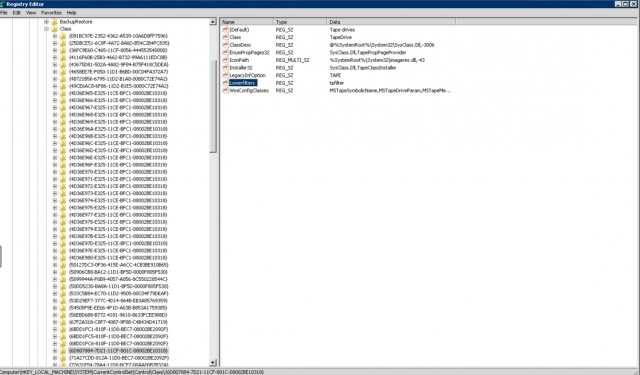Select the IconPath value name

(239, 60)
